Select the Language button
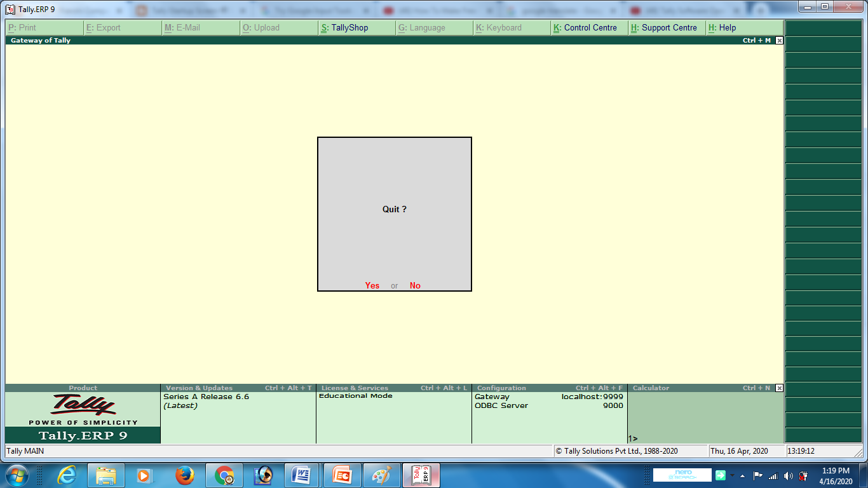Viewport: 868px width, 488px height. click(435, 28)
